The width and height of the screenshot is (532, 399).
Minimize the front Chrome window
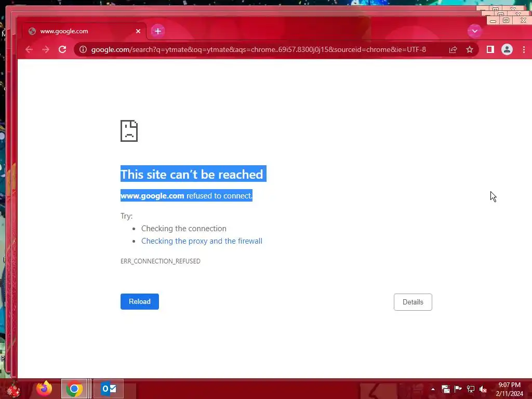(493, 21)
